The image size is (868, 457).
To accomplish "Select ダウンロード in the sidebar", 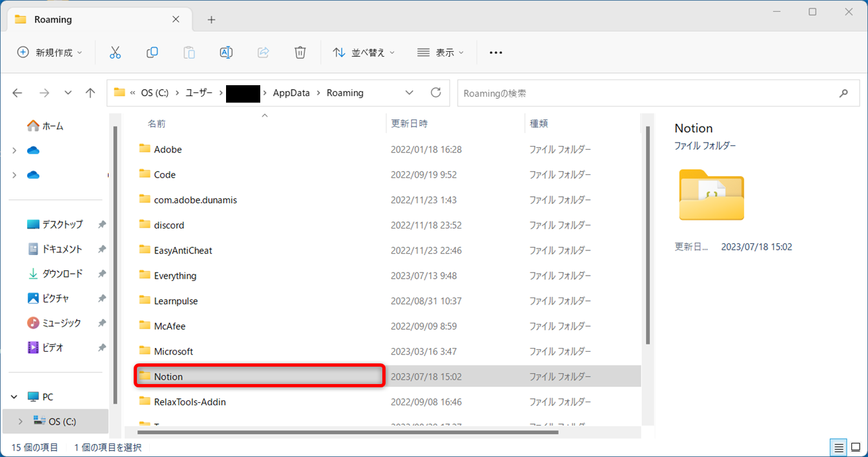I will coord(62,274).
